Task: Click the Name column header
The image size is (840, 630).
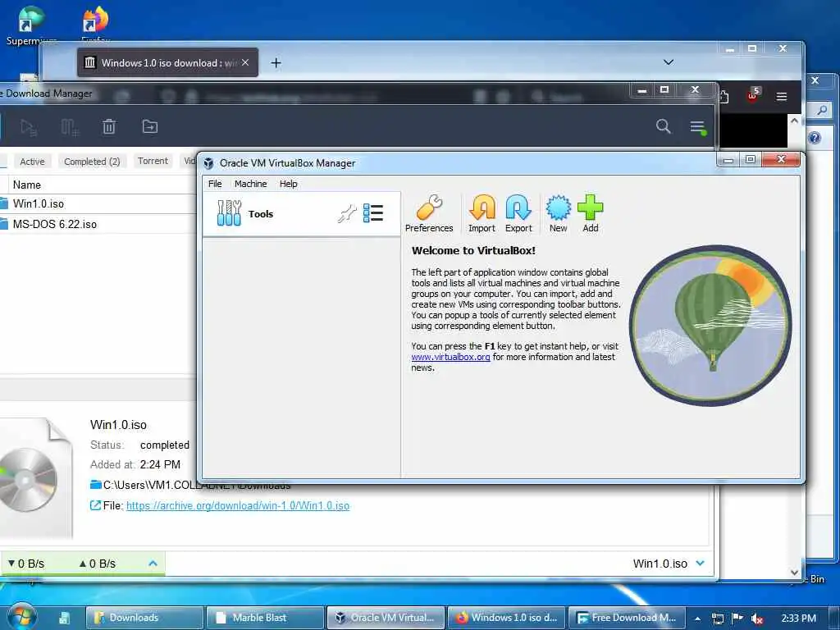Action: pyautogui.click(x=27, y=185)
